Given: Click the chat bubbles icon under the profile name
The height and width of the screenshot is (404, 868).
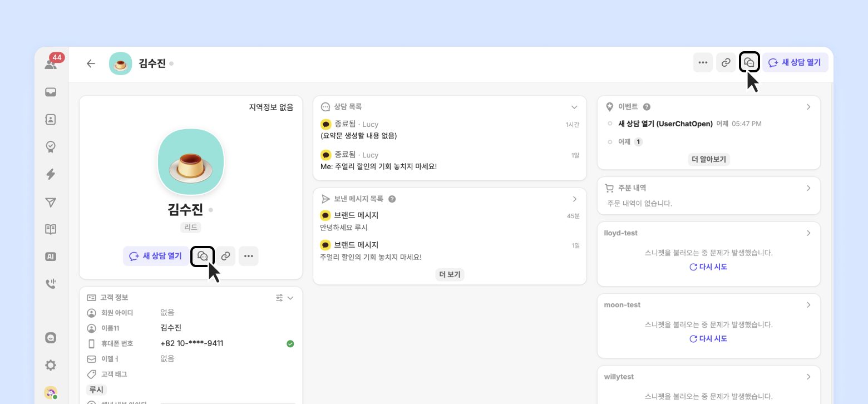Looking at the screenshot, I should (203, 256).
